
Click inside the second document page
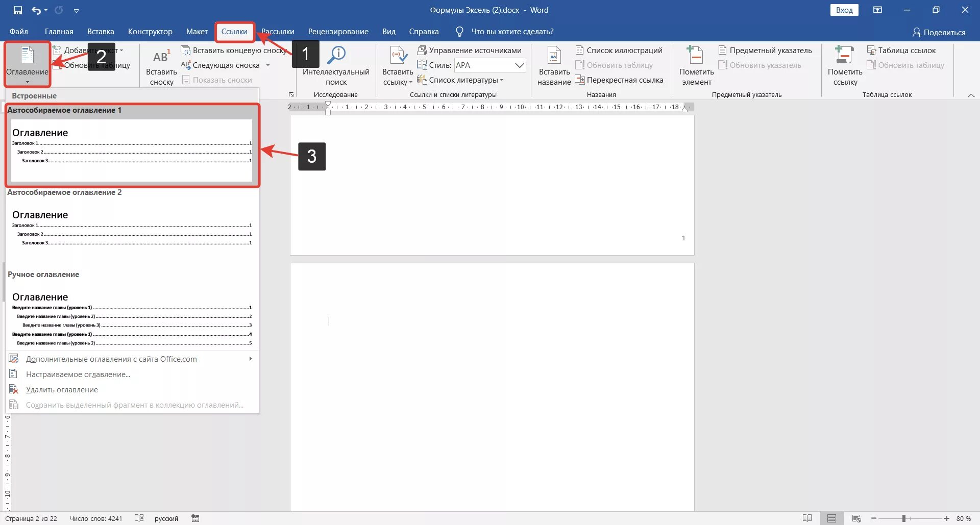(x=492, y=387)
